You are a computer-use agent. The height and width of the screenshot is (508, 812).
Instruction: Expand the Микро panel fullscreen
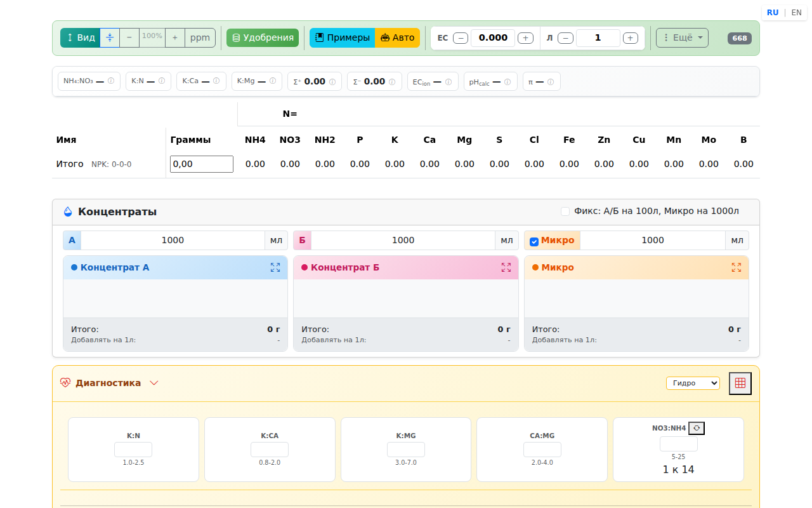click(x=736, y=267)
